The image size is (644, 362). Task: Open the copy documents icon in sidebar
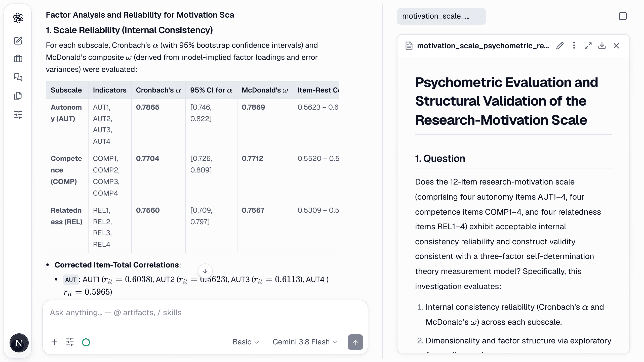pyautogui.click(x=18, y=96)
